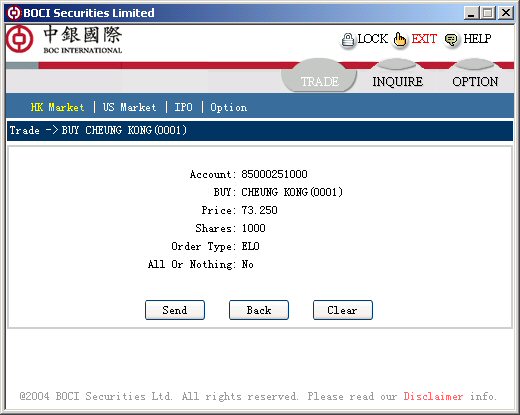Click the HELP speech bubble icon
The width and height of the screenshot is (520, 415).
(451, 40)
